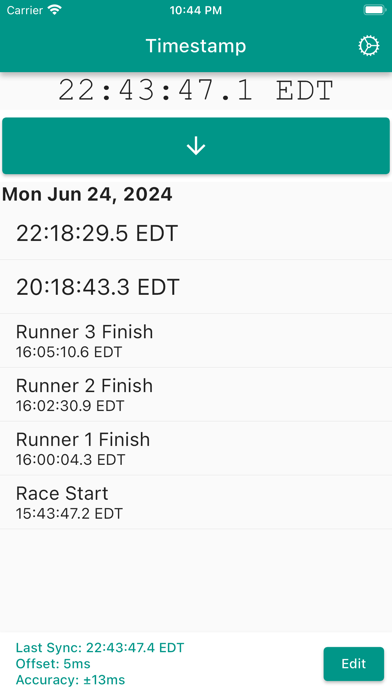Tap the Mon Jun 24, 2024 date header
Viewport: 392px width, 696px height.
click(87, 194)
